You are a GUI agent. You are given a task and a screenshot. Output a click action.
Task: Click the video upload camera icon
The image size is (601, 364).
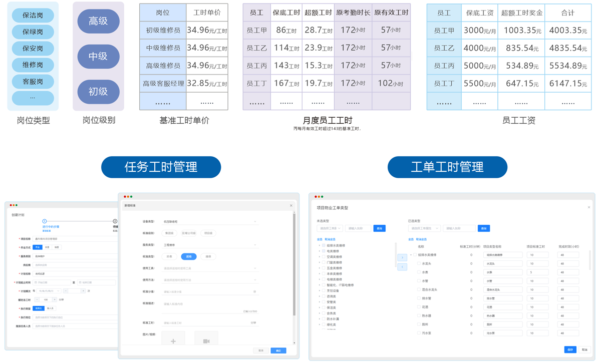click(x=206, y=340)
